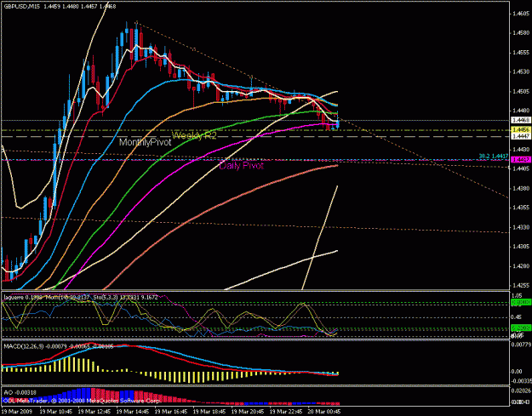Click the 19 Mar 18:45 time label
Screen dimensions: 532x416
click(209, 411)
